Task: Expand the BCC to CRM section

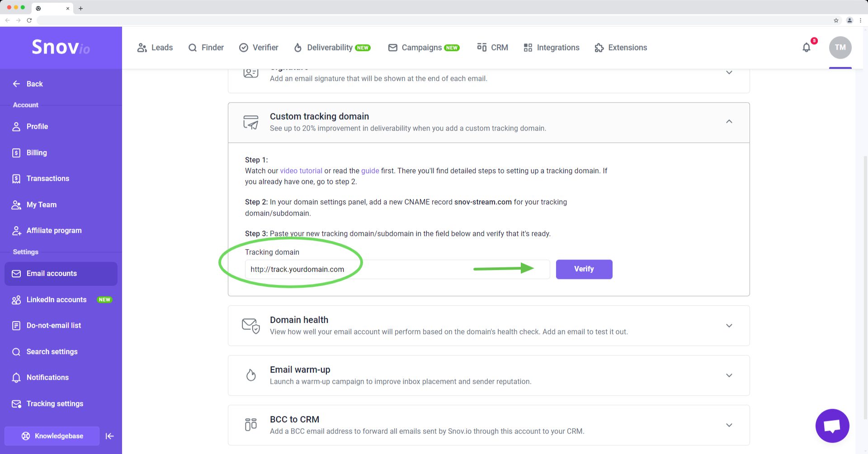Action: click(x=729, y=425)
